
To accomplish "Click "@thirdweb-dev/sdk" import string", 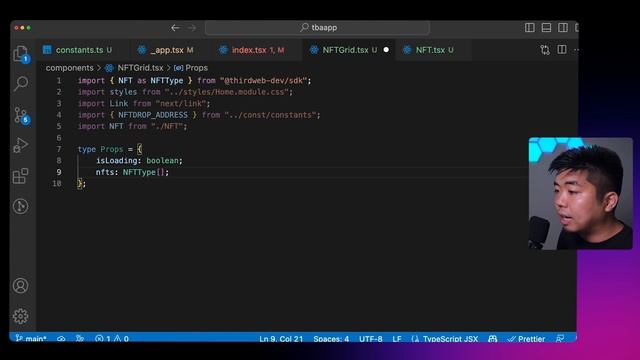I will click(263, 80).
